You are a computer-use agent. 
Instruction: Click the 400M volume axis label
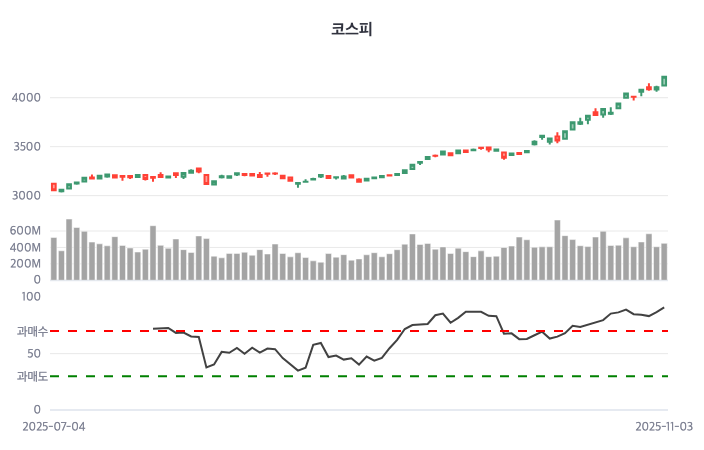[x=24, y=247]
